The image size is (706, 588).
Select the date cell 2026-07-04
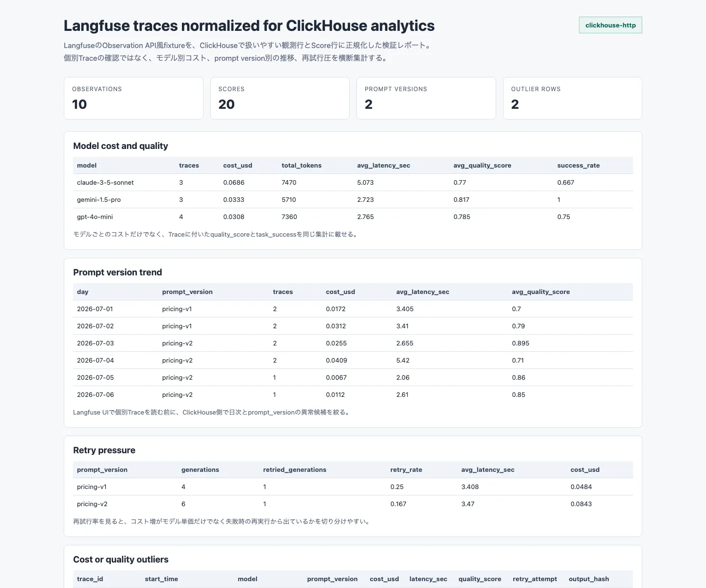click(x=95, y=361)
